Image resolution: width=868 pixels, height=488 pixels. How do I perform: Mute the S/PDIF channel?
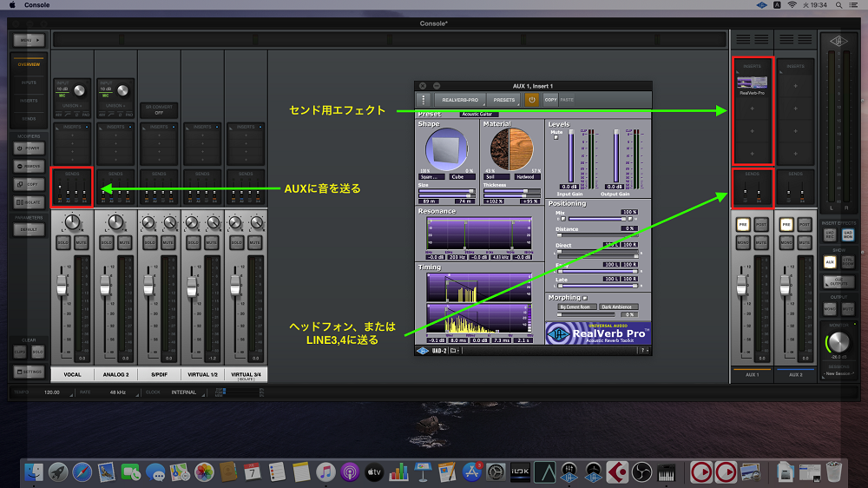point(168,242)
